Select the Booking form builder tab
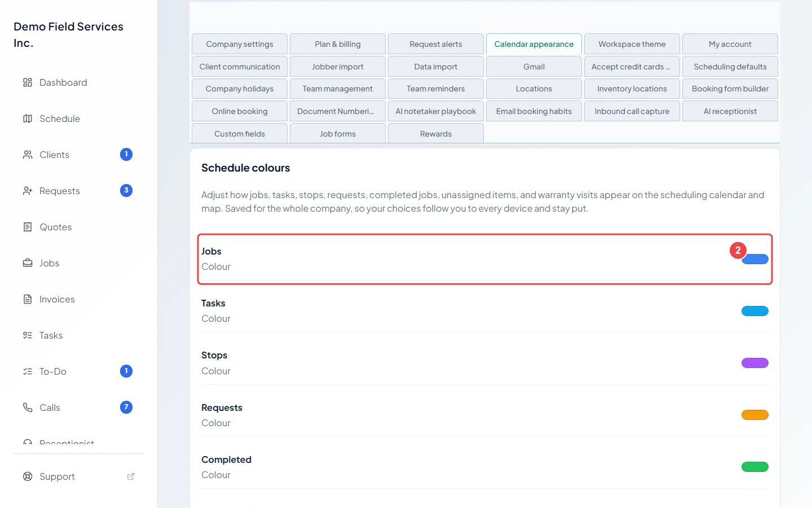The image size is (812, 508). click(x=730, y=89)
